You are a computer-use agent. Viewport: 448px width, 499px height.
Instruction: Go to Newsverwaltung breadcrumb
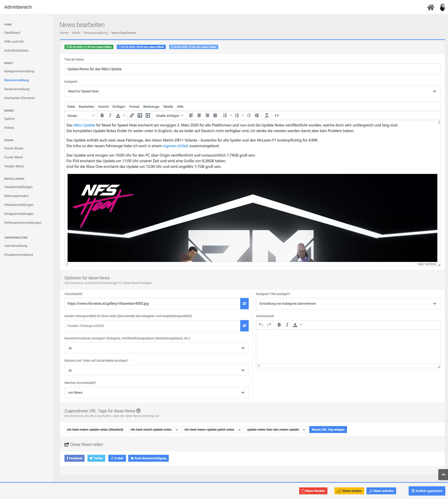(96, 33)
